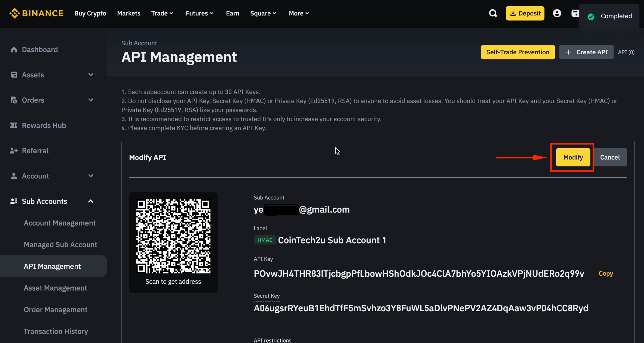Open the More dropdown menu
The image size is (644, 343).
[299, 13]
